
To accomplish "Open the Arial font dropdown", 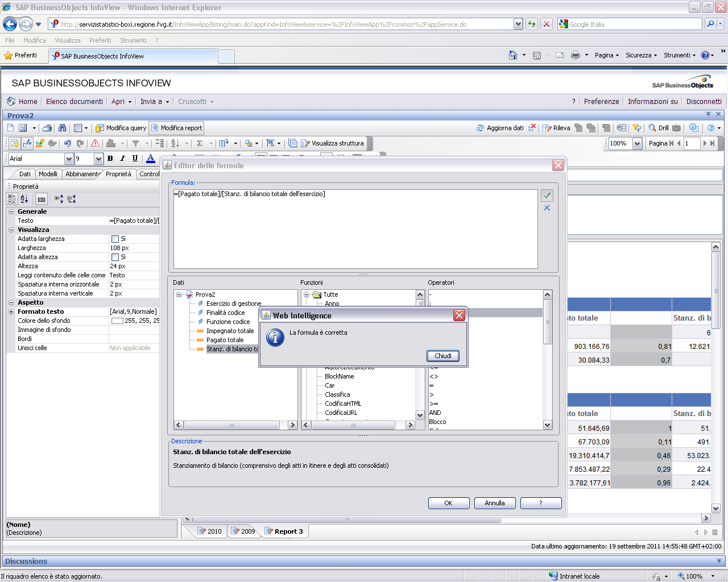I will (x=69, y=159).
